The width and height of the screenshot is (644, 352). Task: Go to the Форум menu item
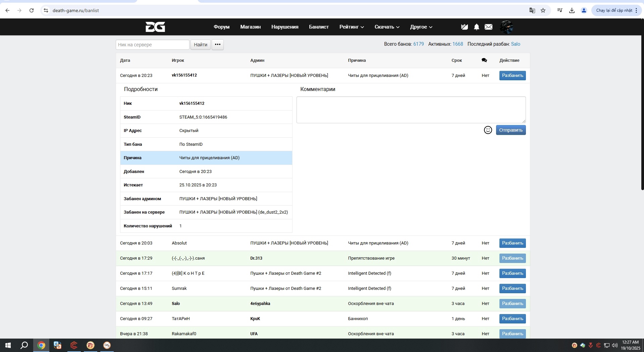(221, 27)
